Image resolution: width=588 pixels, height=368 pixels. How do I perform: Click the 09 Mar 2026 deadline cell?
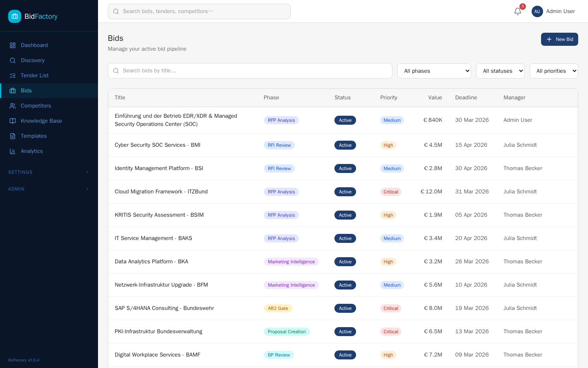(472, 355)
